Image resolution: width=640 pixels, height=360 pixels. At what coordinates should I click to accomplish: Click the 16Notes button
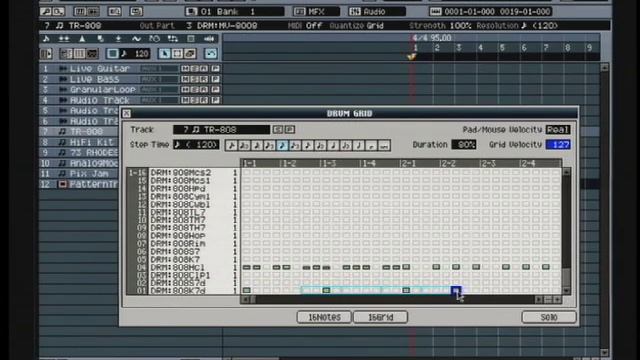324,317
